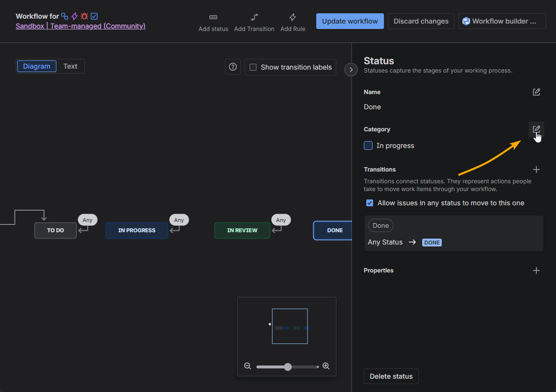This screenshot has height=392, width=556.
Task: Click the red bug issue type icon
Action: [x=84, y=16]
